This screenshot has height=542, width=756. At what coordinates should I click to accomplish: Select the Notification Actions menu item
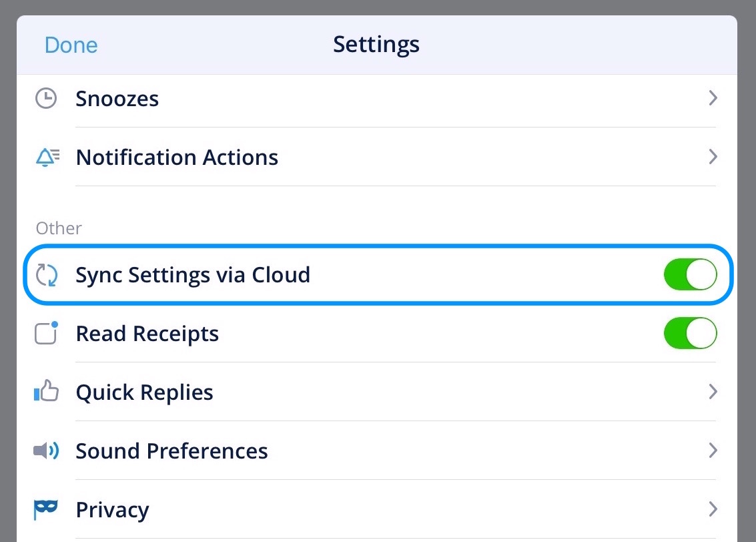point(177,158)
